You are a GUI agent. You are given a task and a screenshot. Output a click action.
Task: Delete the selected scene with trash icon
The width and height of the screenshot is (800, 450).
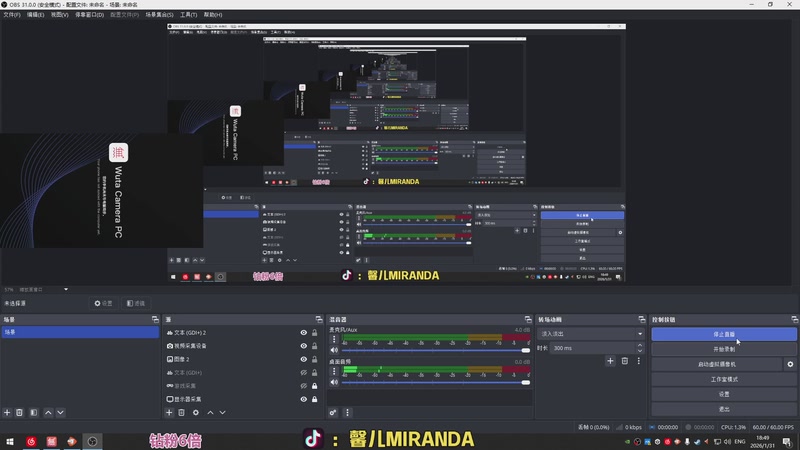tap(19, 412)
